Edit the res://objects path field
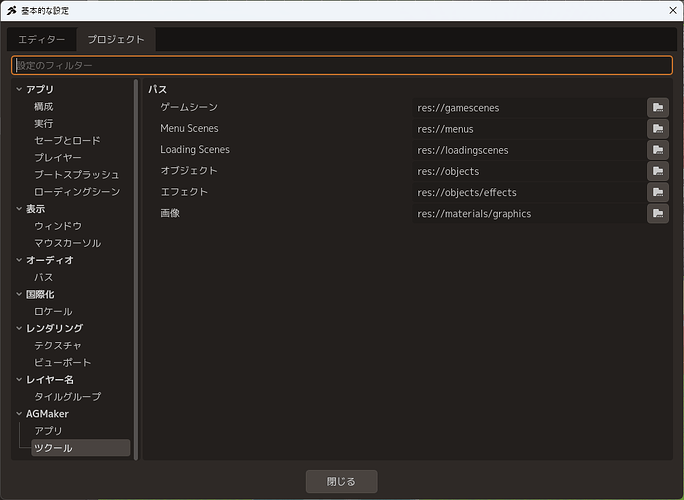The height and width of the screenshot is (500, 684). click(x=529, y=171)
